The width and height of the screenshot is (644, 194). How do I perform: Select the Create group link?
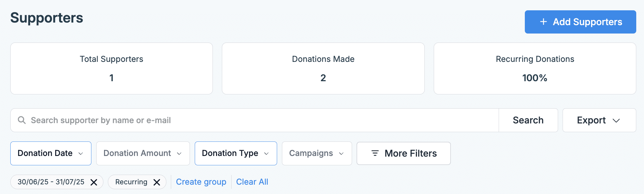[x=201, y=182]
